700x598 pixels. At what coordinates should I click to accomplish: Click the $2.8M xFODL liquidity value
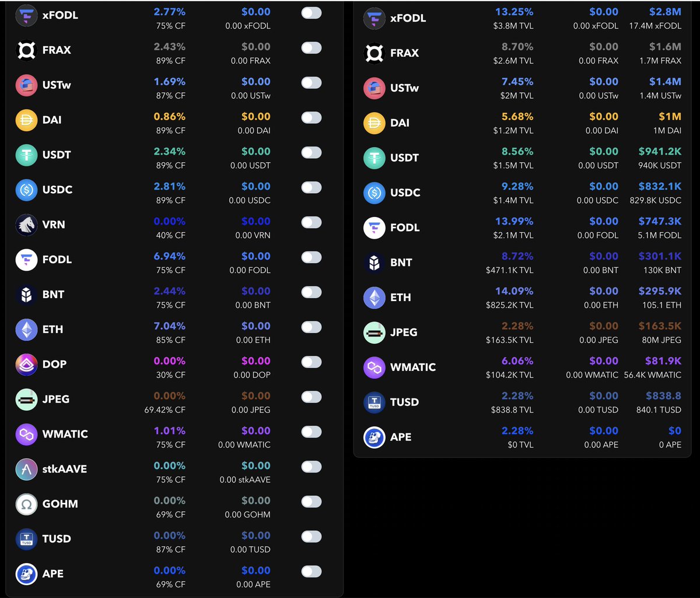[665, 12]
